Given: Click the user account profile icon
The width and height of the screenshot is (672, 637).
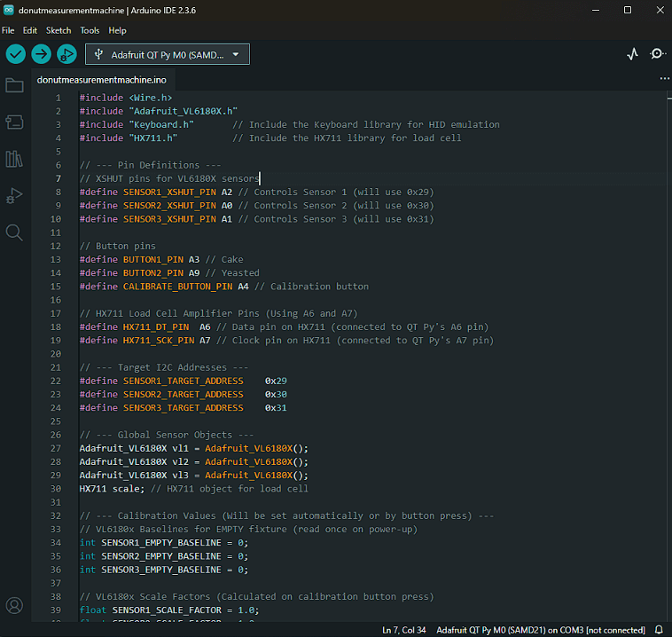Looking at the screenshot, I should [x=14, y=606].
